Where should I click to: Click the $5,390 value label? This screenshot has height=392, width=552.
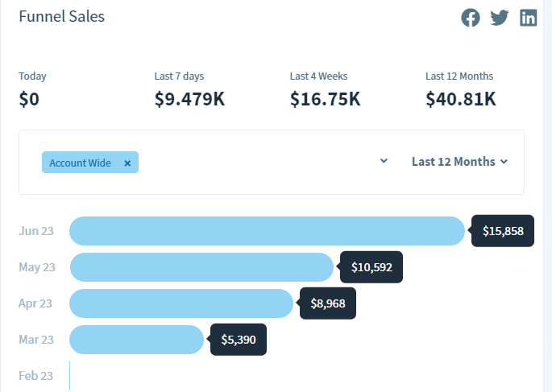click(239, 340)
